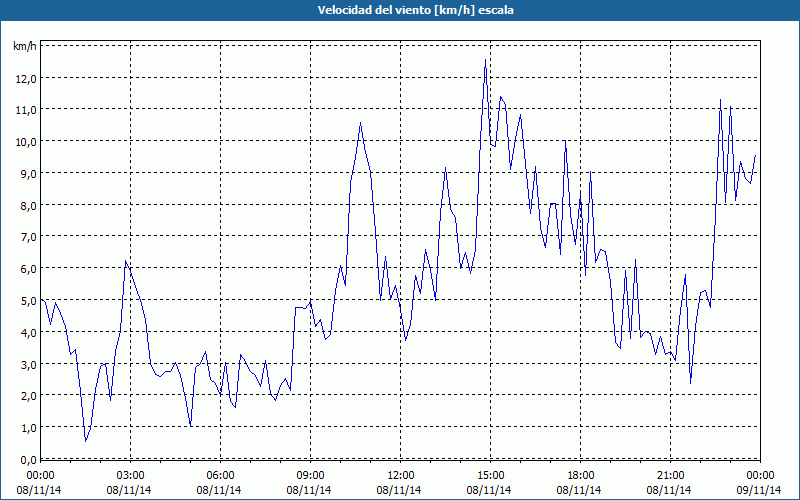This screenshot has width=800, height=500.
Task: Click the '12,0' y-axis label
Action: [26, 79]
